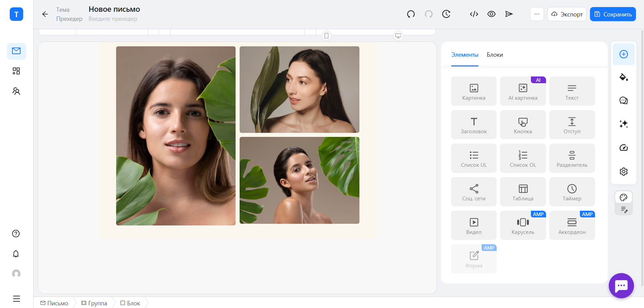Open the speedometer check panel
The width and height of the screenshot is (644, 308).
click(x=624, y=148)
